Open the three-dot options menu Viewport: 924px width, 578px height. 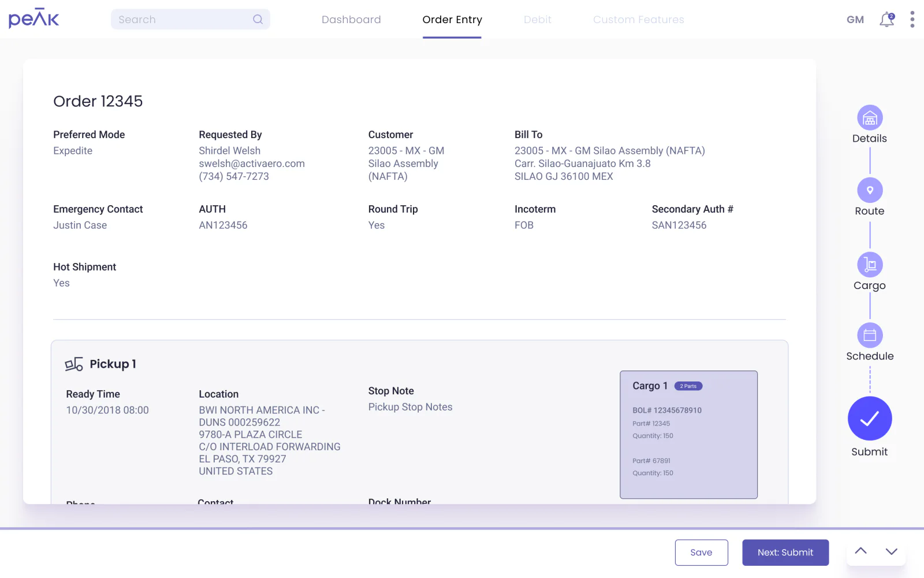tap(912, 19)
